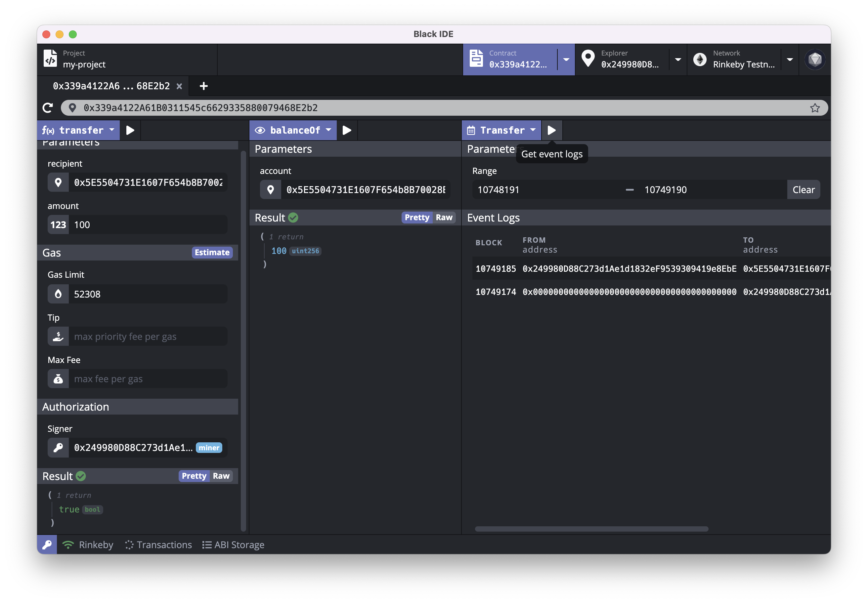This screenshot has height=603, width=868.
Task: Click the Project code file icon
Action: pyautogui.click(x=50, y=59)
